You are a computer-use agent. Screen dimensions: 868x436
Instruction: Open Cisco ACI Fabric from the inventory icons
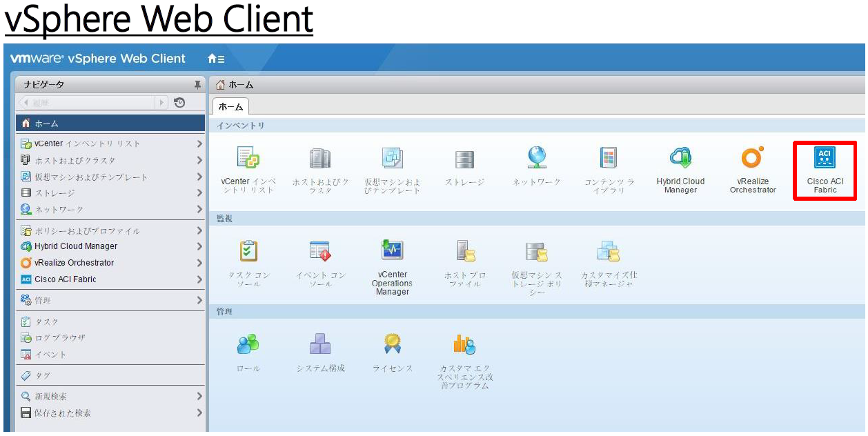pos(825,166)
